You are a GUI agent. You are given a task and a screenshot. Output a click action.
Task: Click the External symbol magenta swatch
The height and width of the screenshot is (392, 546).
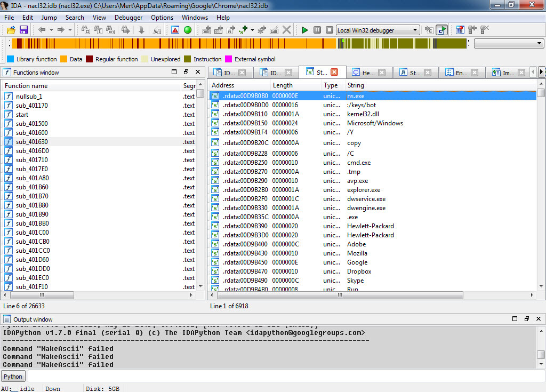pyautogui.click(x=228, y=59)
